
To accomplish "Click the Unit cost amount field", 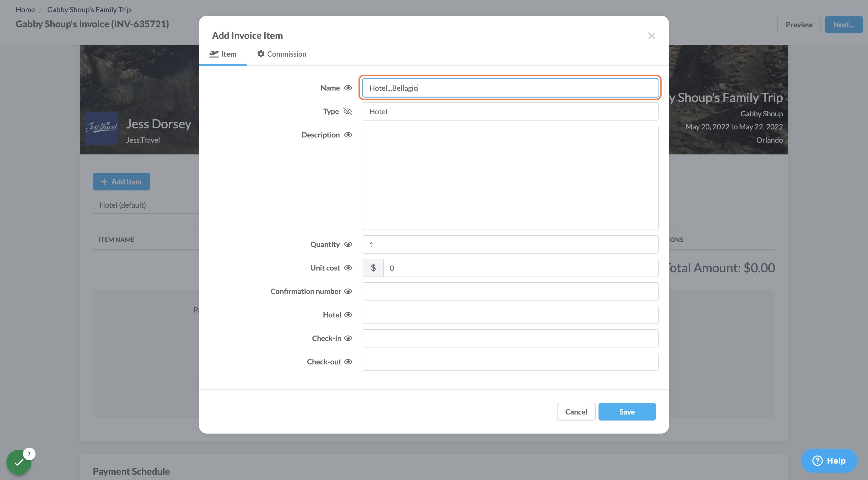I will click(x=521, y=268).
